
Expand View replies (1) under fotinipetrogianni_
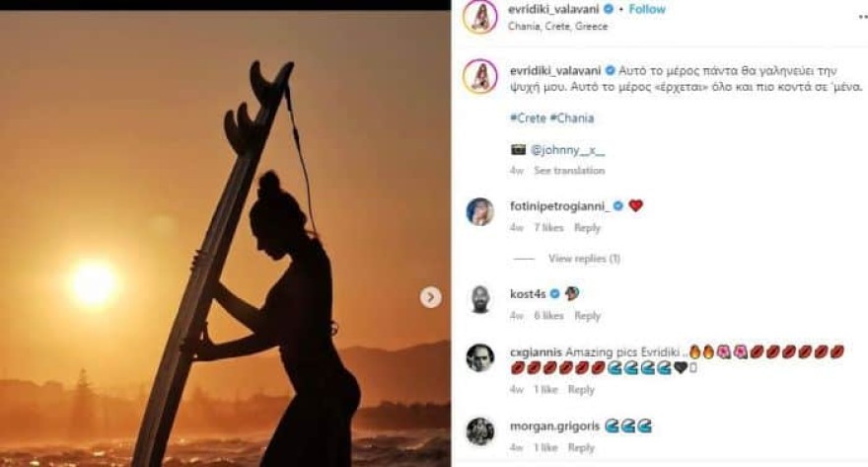[x=584, y=259]
